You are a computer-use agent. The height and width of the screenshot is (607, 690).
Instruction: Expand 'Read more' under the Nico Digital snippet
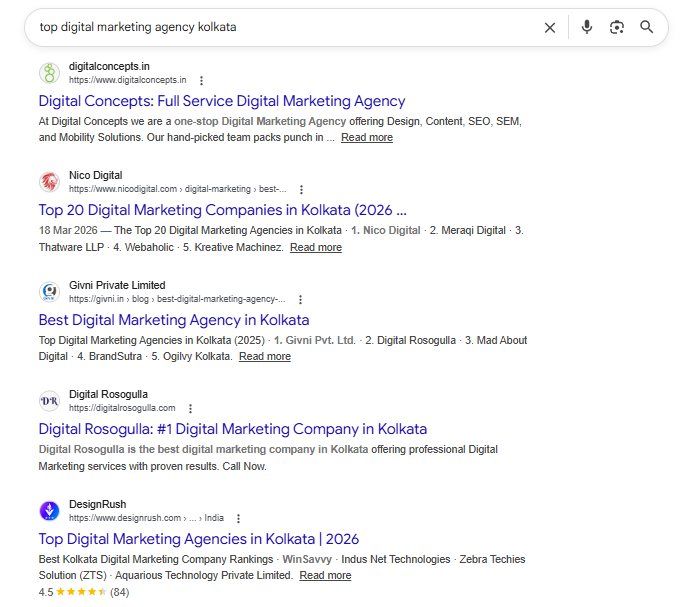click(x=315, y=247)
